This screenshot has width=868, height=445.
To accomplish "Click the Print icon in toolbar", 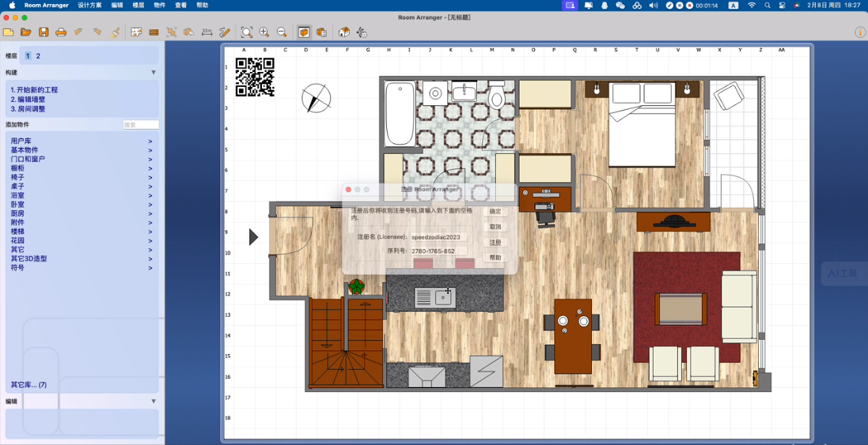I will point(61,32).
